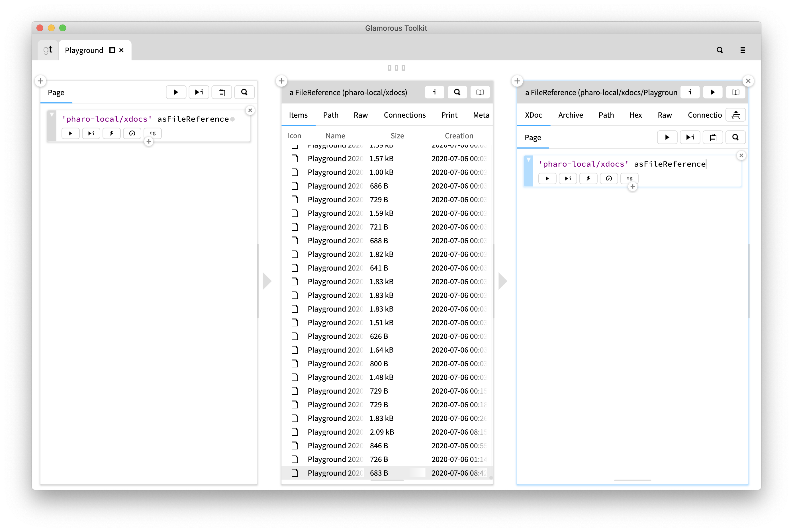
Task: Open the gt home tab
Action: (x=48, y=50)
